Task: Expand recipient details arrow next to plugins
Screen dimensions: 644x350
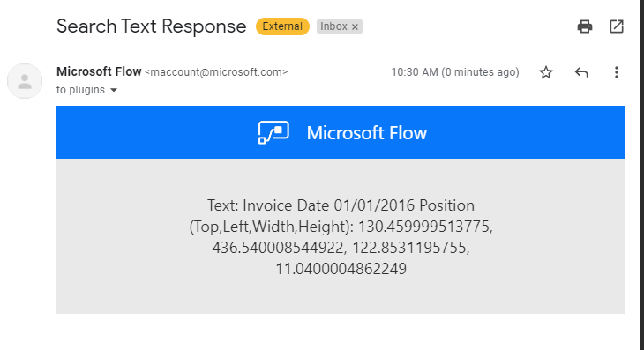Action: [114, 90]
